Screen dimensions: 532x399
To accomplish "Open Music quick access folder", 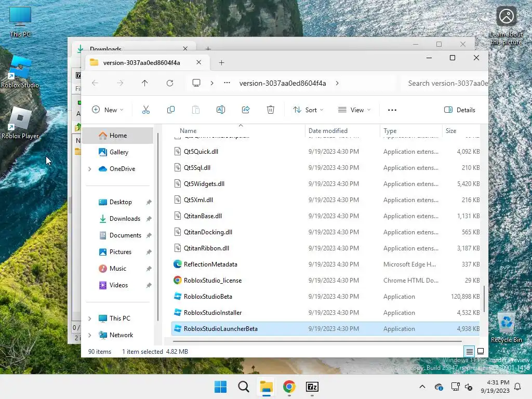I will (x=118, y=269).
